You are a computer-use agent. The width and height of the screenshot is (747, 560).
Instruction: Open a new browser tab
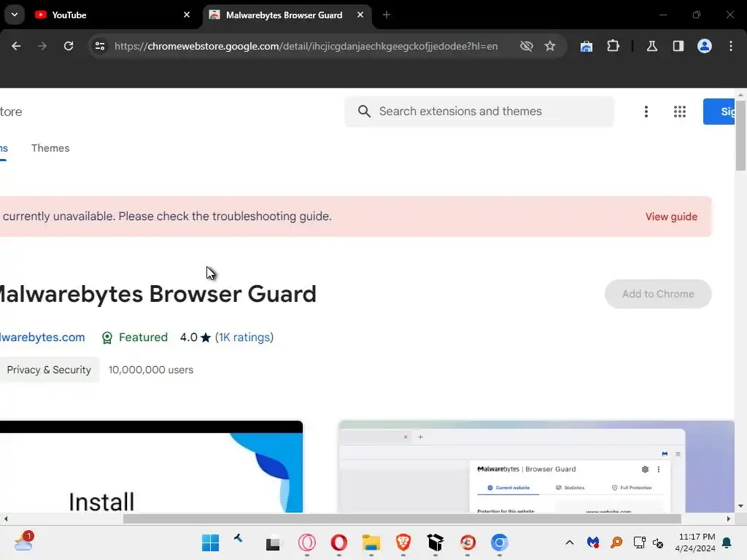coord(387,15)
